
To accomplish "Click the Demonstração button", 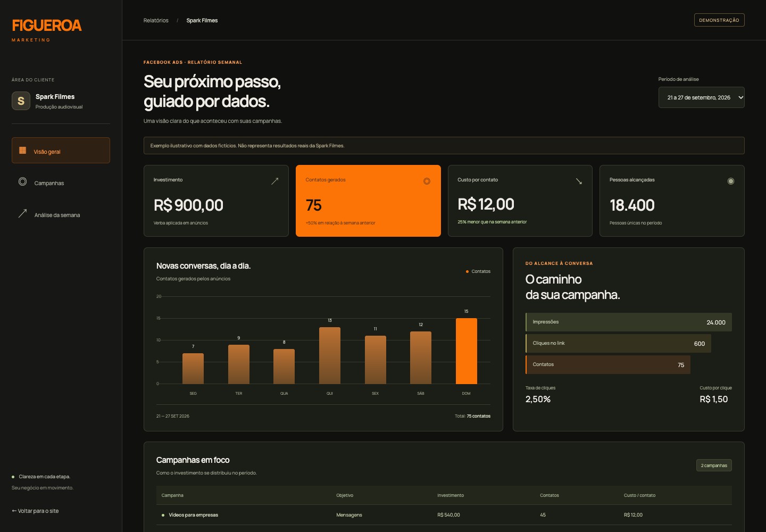I will 719,20.
